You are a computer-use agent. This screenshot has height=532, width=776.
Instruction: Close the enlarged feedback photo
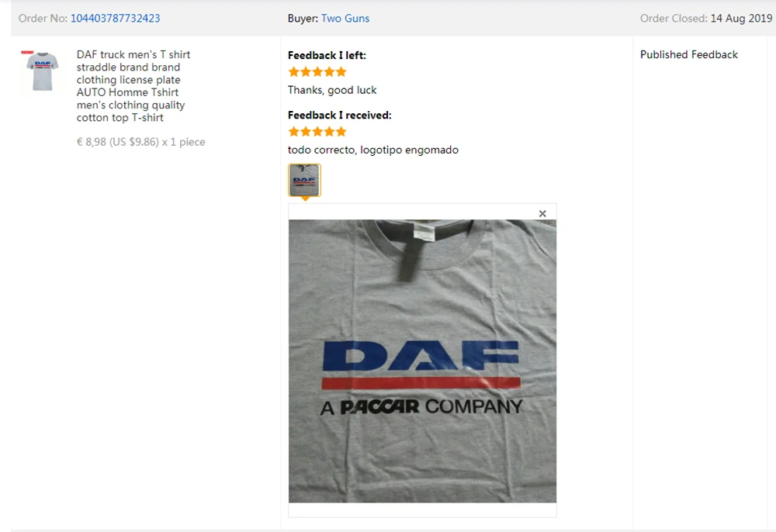pyautogui.click(x=542, y=213)
